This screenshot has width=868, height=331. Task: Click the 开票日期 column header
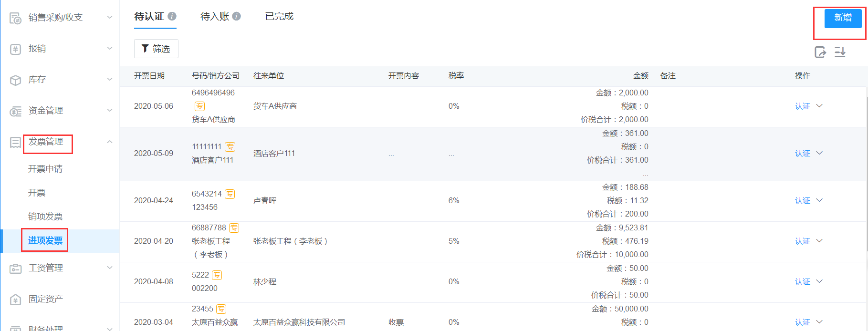[x=149, y=76]
